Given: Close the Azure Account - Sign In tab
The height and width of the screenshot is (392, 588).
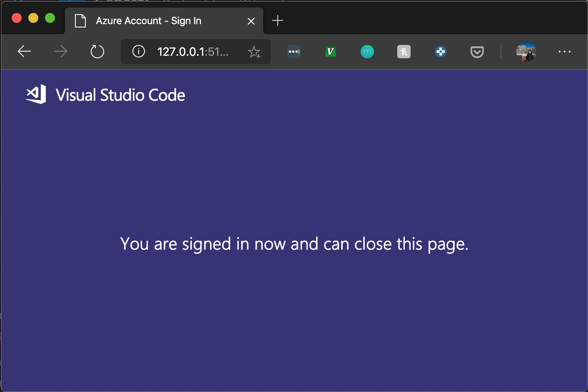Looking at the screenshot, I should 251,21.
